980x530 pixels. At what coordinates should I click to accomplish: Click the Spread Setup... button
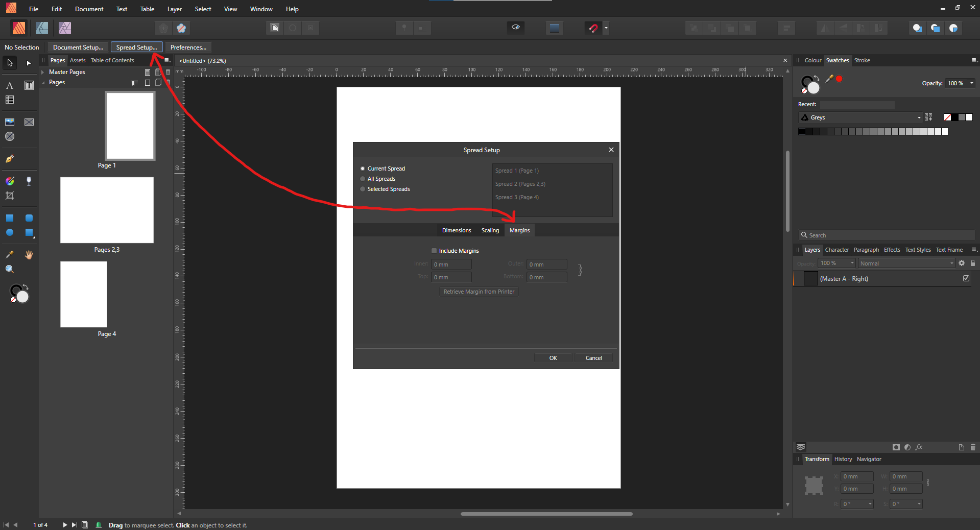pos(136,47)
